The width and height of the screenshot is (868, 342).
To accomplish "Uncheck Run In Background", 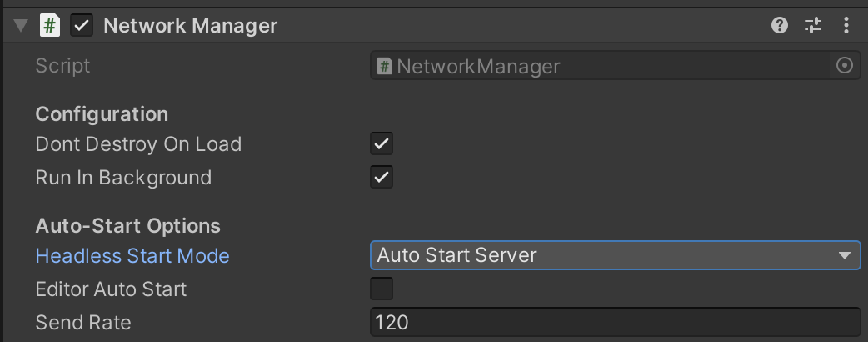I will (382, 178).
